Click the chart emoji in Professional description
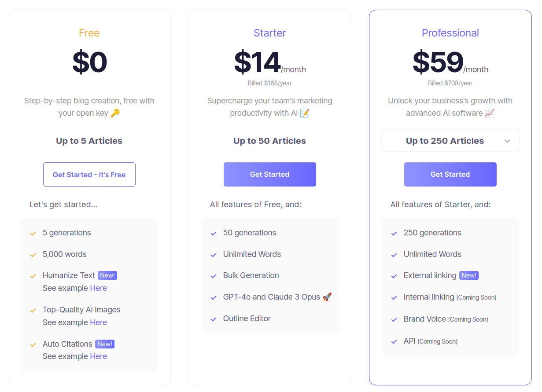This screenshot has width=542, height=392. 490,113
